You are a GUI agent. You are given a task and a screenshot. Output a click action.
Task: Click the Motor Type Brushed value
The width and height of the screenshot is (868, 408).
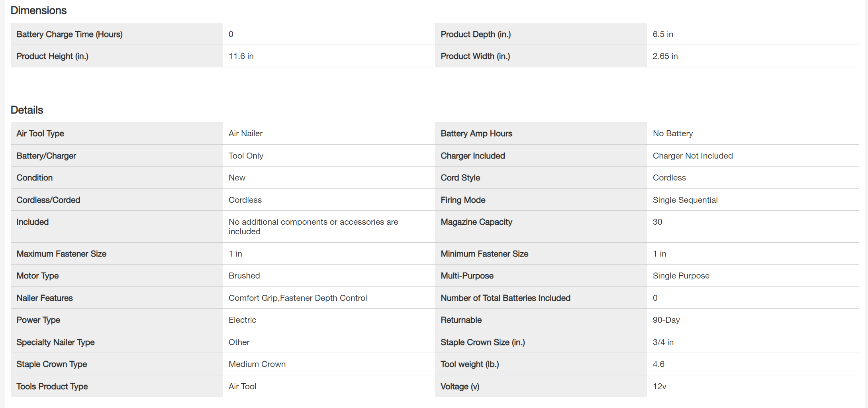[244, 276]
